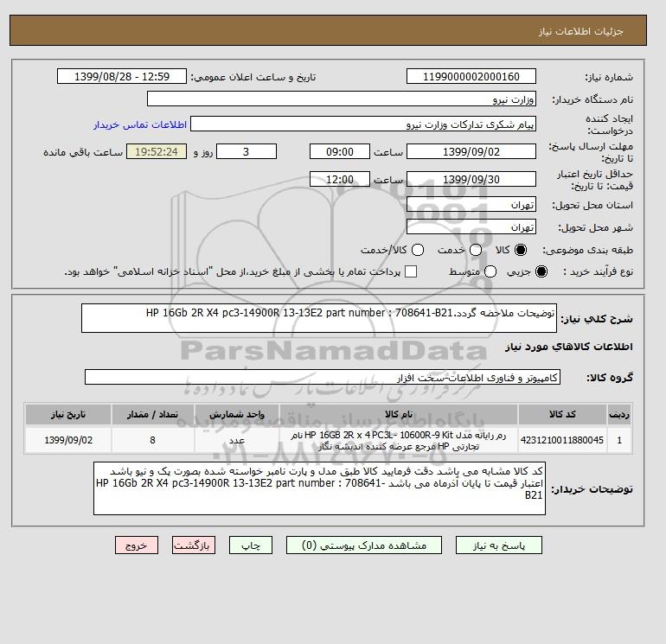Click the شماره نیاز field 1199000002000160

[x=471, y=76]
